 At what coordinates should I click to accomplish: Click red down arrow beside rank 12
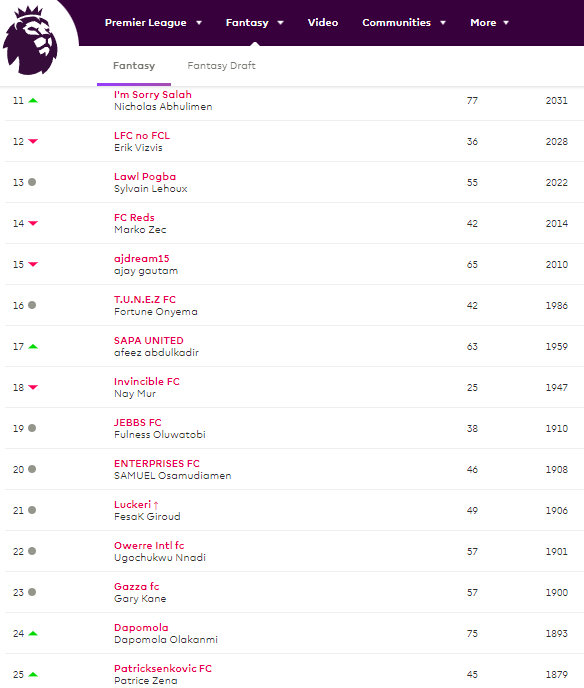[33, 141]
